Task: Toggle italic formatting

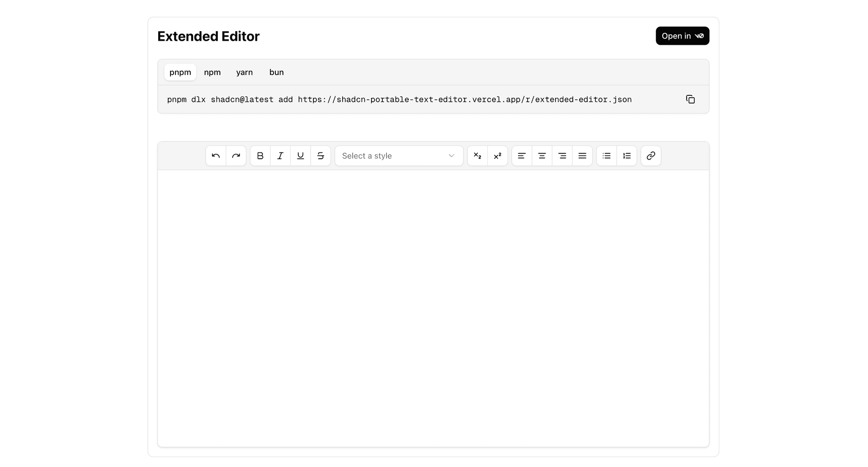Action: (x=280, y=156)
